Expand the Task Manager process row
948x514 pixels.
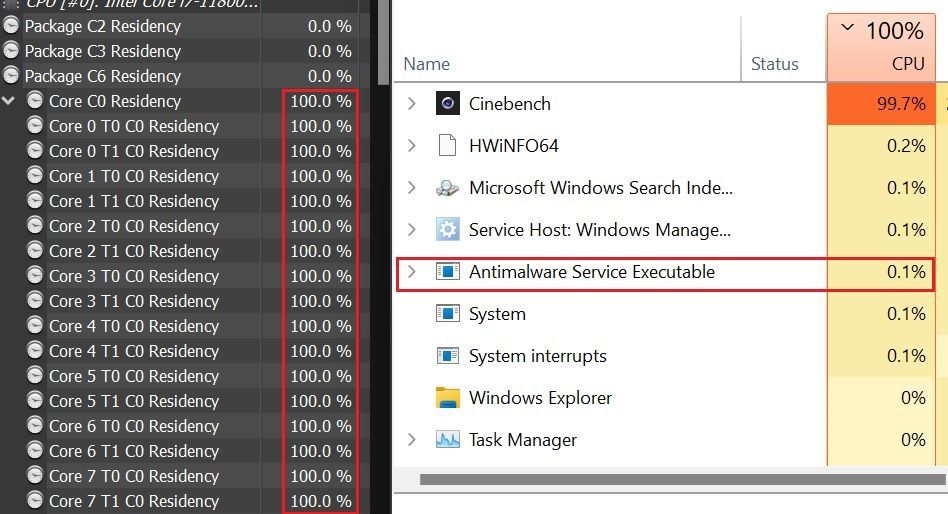coord(412,440)
